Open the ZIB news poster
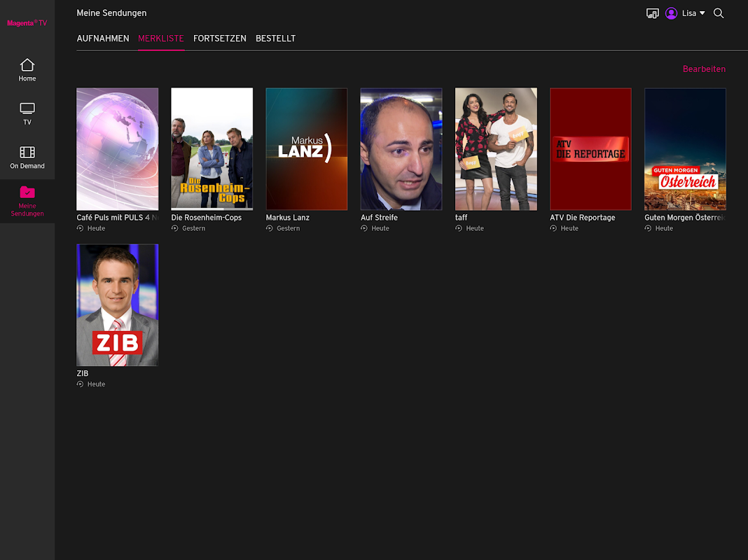Screen dimensions: 748x560 (118, 305)
